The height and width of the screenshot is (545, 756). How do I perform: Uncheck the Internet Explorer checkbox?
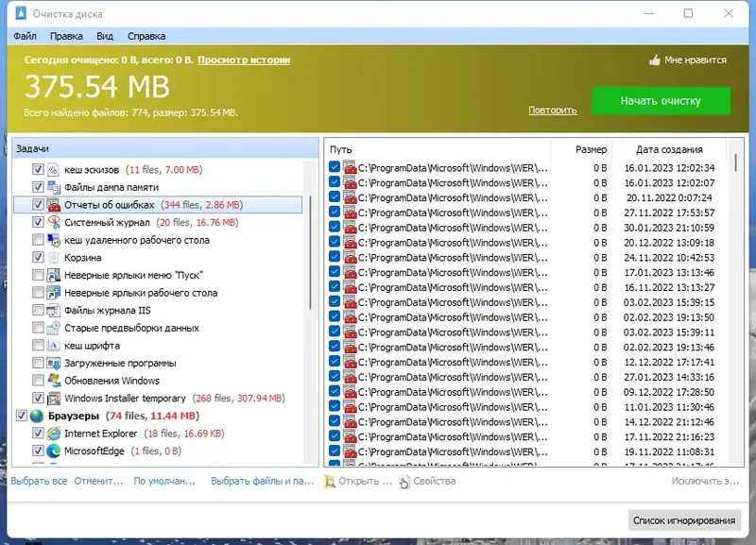(38, 434)
